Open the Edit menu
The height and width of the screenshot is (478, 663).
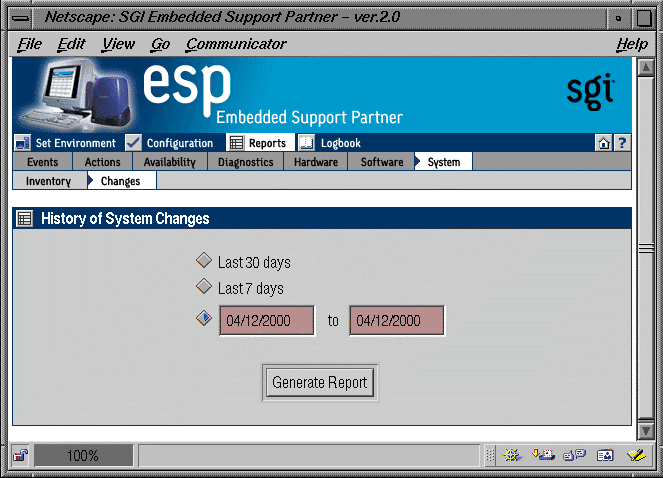pos(71,44)
